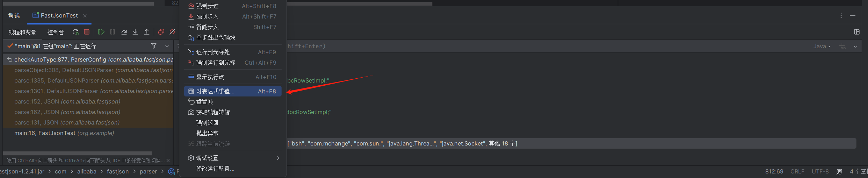Stop the debug session with the red square
This screenshot has height=178, width=868.
(87, 32)
